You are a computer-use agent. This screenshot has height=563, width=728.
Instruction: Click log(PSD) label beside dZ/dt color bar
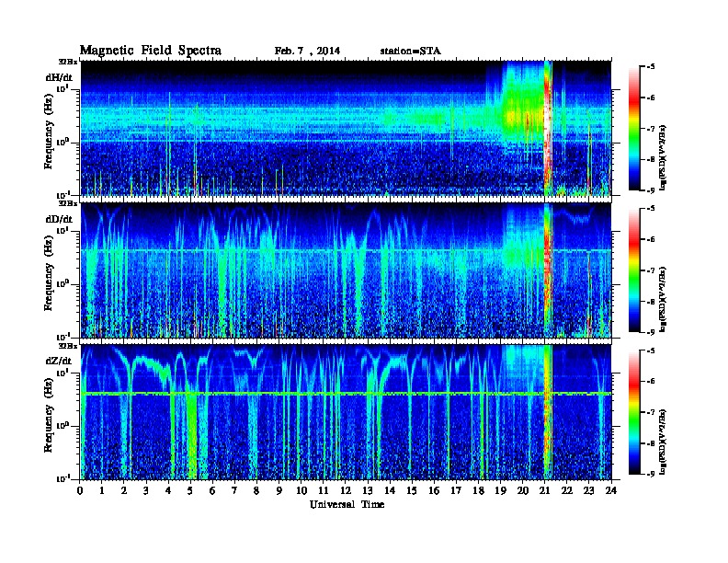tap(663, 442)
